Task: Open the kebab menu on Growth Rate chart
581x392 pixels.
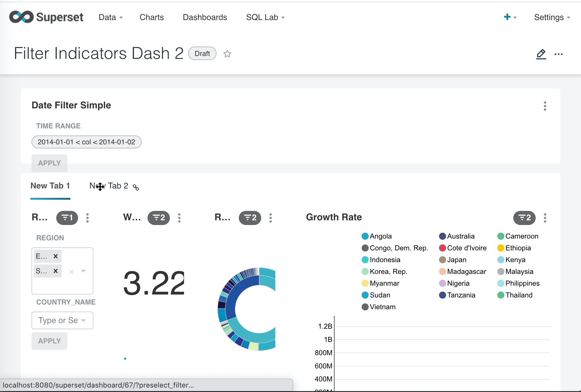Action: click(x=545, y=218)
